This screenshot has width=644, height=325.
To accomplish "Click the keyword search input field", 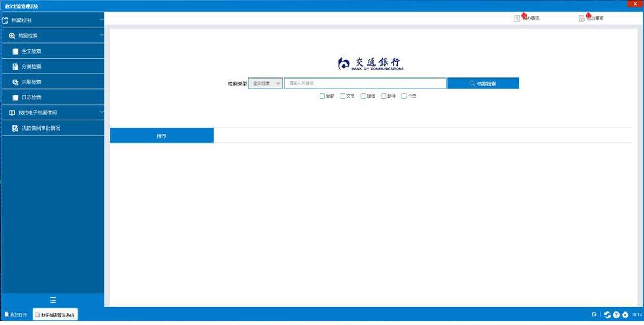I will (x=365, y=83).
